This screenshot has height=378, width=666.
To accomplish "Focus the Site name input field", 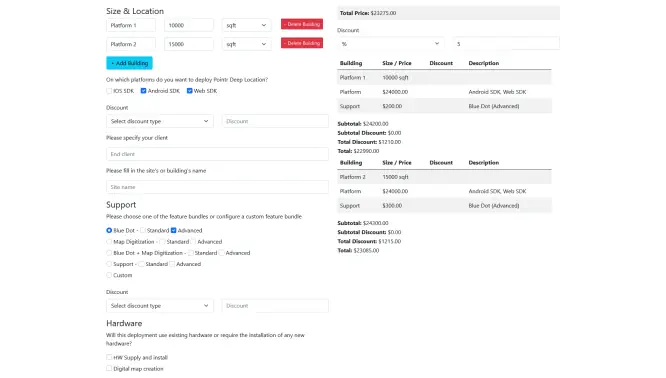I will click(x=217, y=187).
